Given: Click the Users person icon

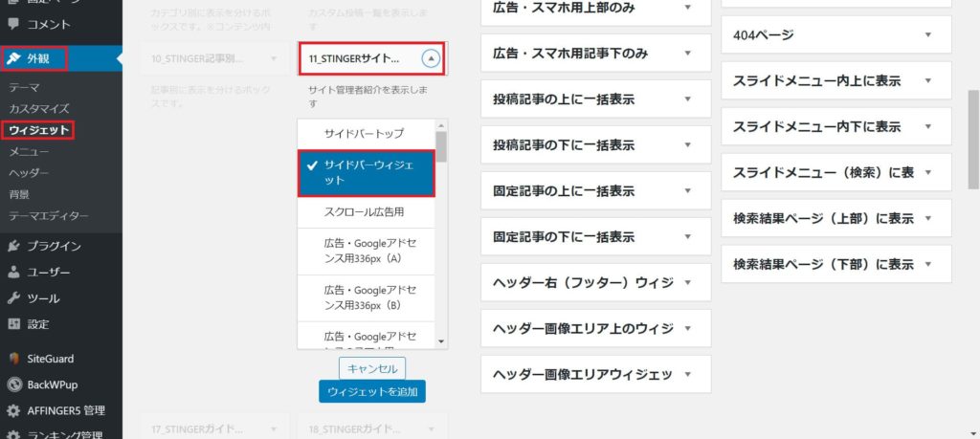Looking at the screenshot, I should click(x=13, y=273).
